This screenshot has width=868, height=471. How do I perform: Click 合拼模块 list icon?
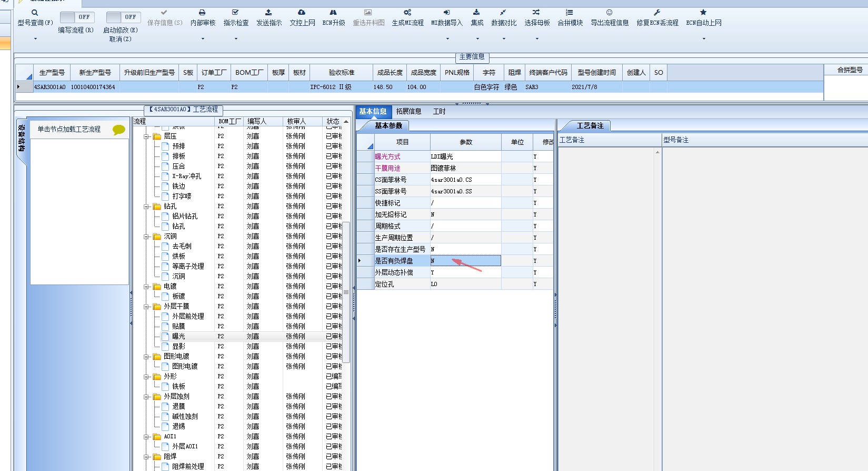pos(570,12)
